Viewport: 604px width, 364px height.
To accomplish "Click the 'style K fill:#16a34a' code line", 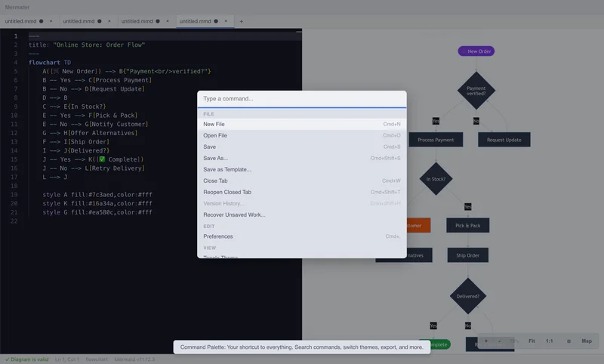I will [x=97, y=203].
